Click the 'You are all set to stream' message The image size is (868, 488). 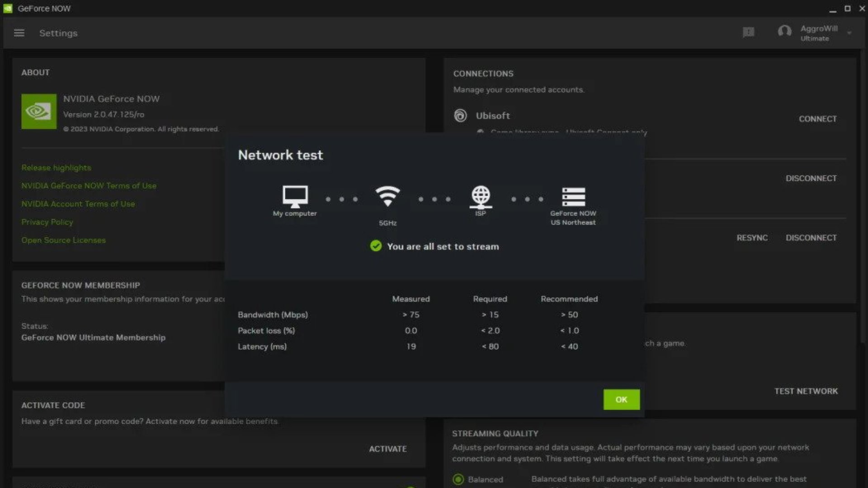click(443, 246)
